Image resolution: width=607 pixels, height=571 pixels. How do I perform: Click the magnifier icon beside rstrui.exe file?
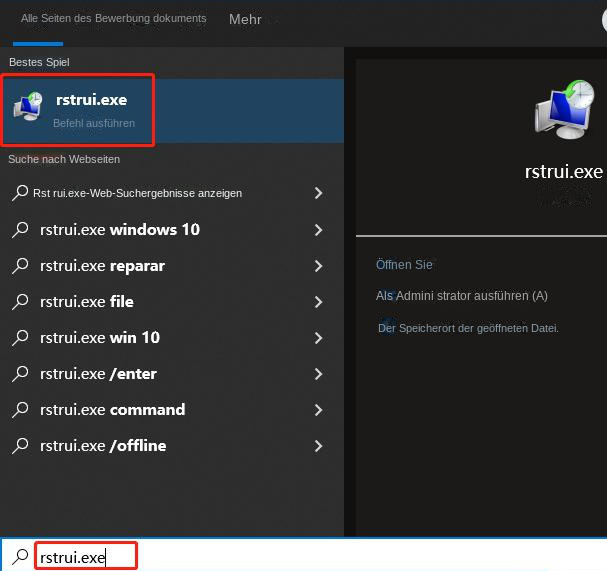(x=20, y=302)
